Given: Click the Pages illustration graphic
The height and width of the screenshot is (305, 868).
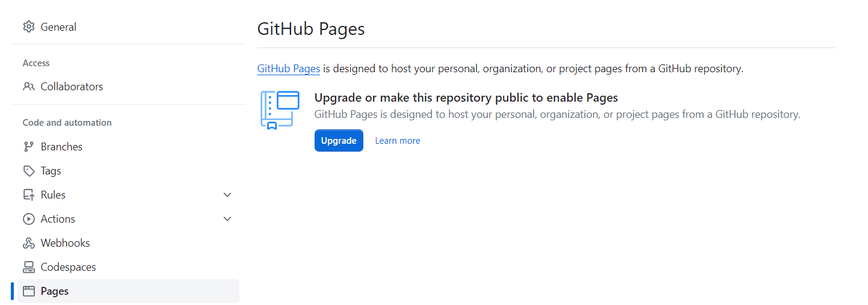Looking at the screenshot, I should pos(280,109).
